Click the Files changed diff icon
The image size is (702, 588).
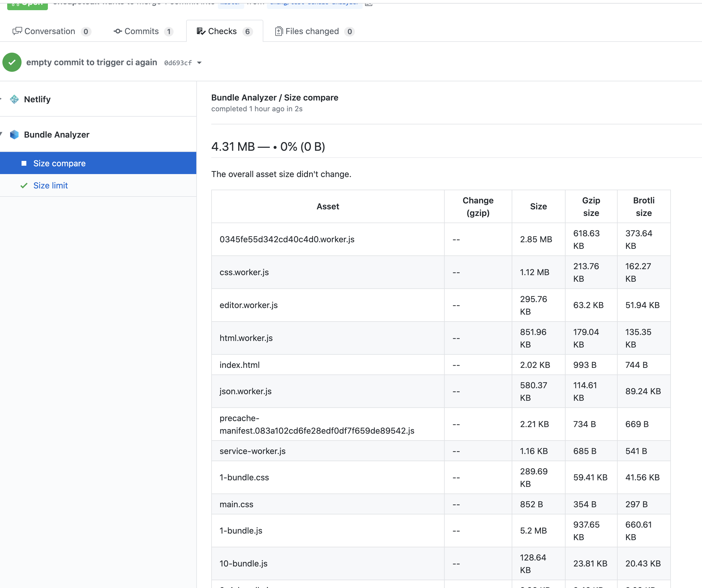(x=279, y=31)
